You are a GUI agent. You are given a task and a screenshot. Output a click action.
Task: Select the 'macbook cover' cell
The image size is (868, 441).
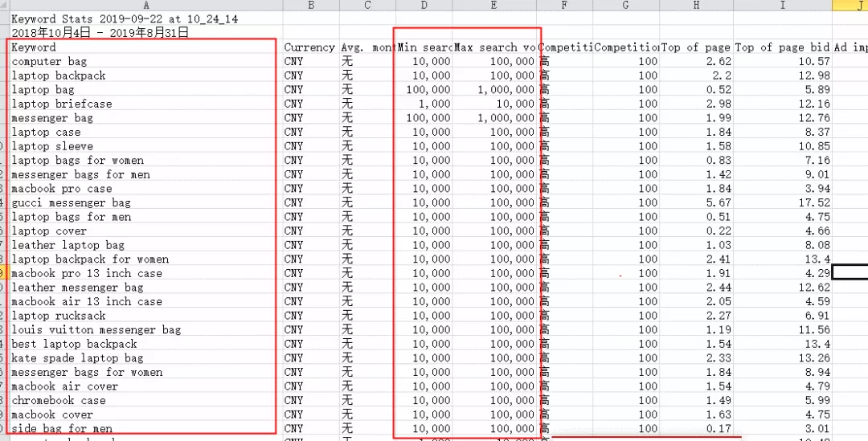(x=146, y=414)
